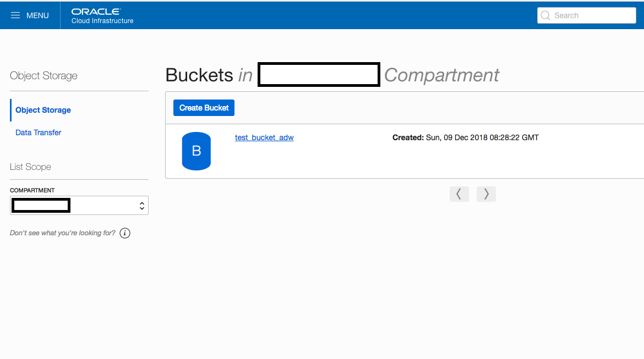Click the Create Bucket button

[204, 108]
